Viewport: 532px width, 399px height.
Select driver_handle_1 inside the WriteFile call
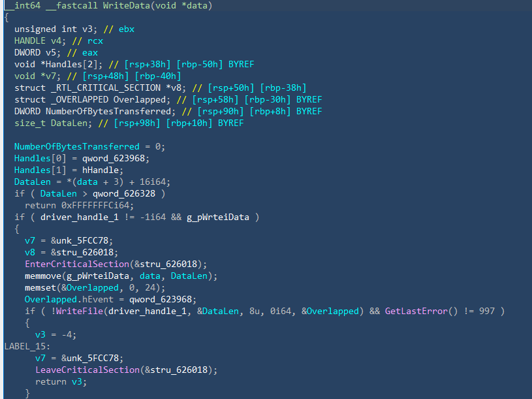(133, 311)
